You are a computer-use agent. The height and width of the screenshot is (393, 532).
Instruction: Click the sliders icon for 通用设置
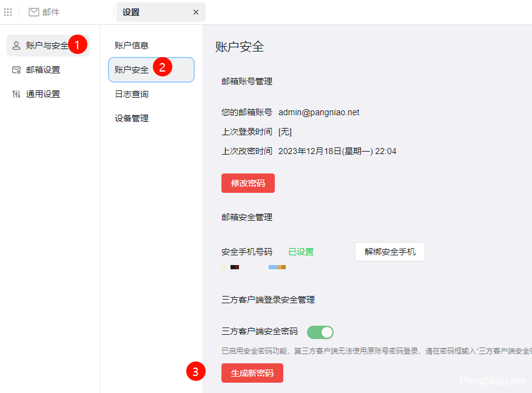16,94
